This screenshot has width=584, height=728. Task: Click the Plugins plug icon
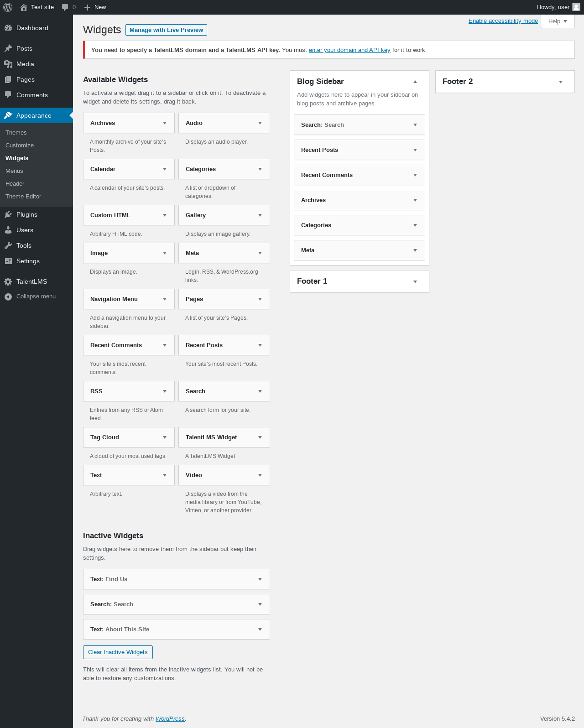coord(8,214)
